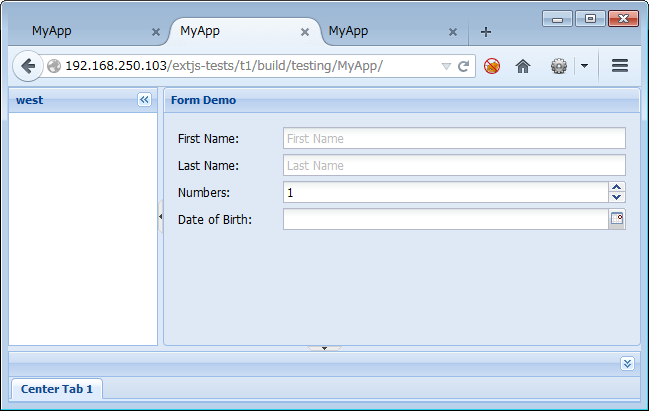Click the Form Demo panel header
The image size is (649, 411).
click(402, 100)
